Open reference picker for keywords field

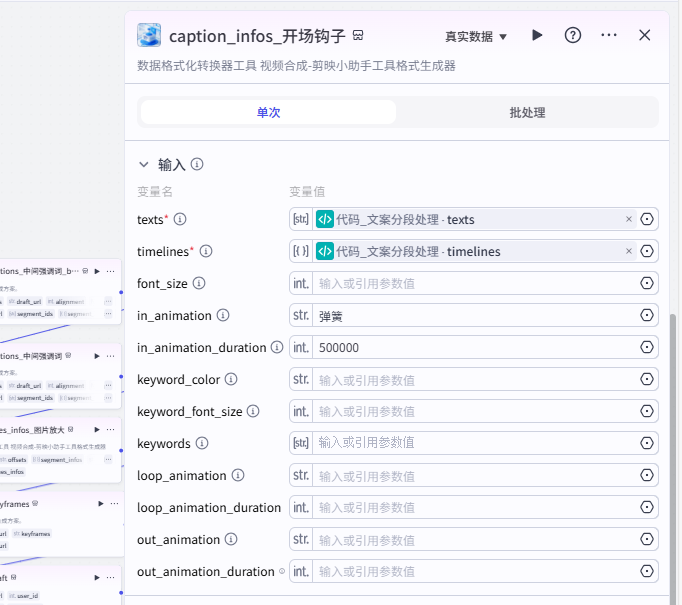pyautogui.click(x=647, y=443)
